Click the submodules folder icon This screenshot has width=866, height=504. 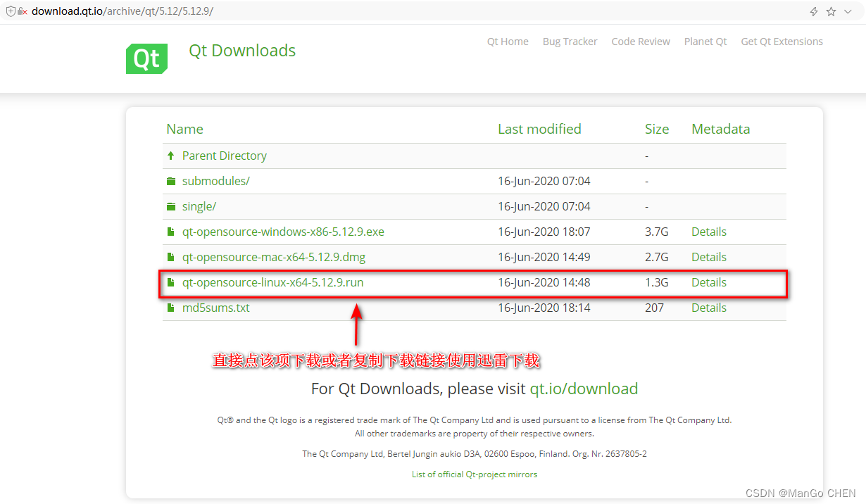pyautogui.click(x=170, y=181)
